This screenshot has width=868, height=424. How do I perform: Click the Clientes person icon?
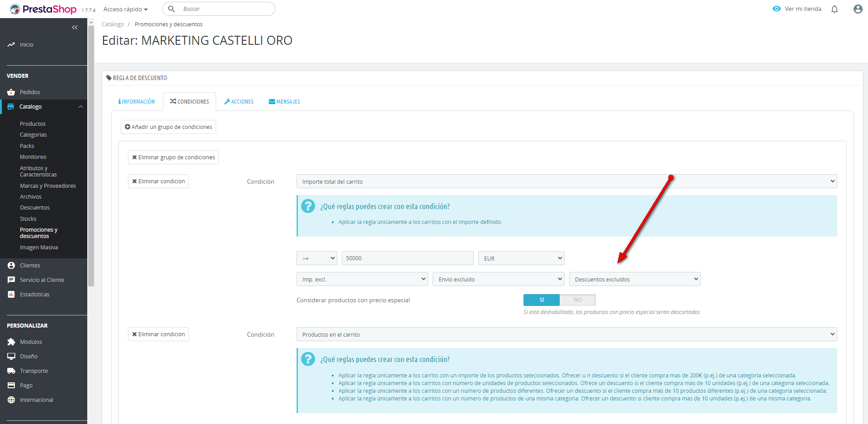[11, 266]
